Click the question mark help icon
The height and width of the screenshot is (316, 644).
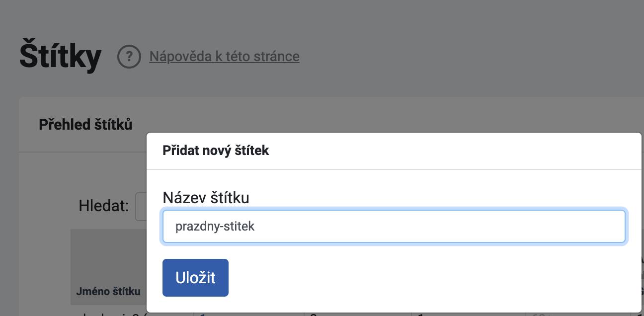pyautogui.click(x=129, y=57)
